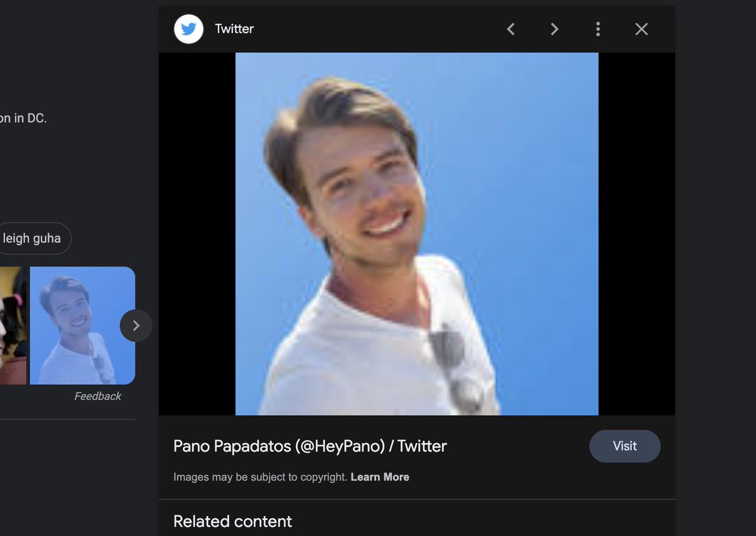Select the small blue-tinted thumbnail image
Screen dimensions: 756x536
click(83, 326)
